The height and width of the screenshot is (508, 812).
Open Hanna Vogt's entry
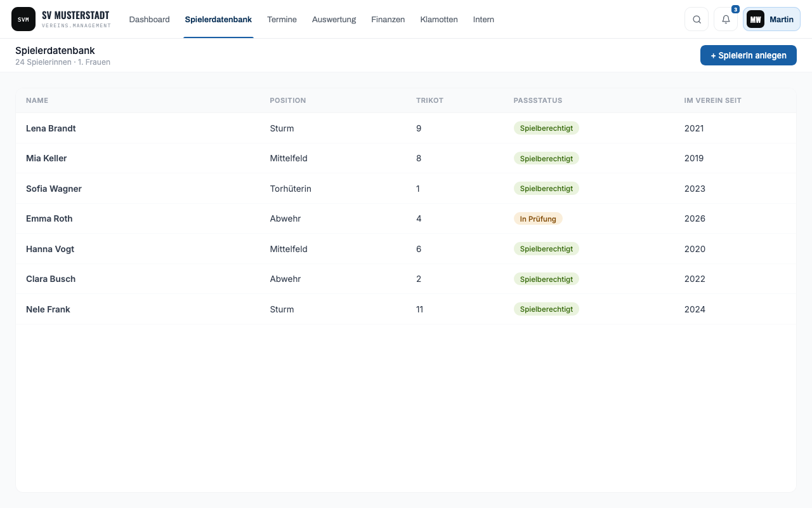coord(406,249)
